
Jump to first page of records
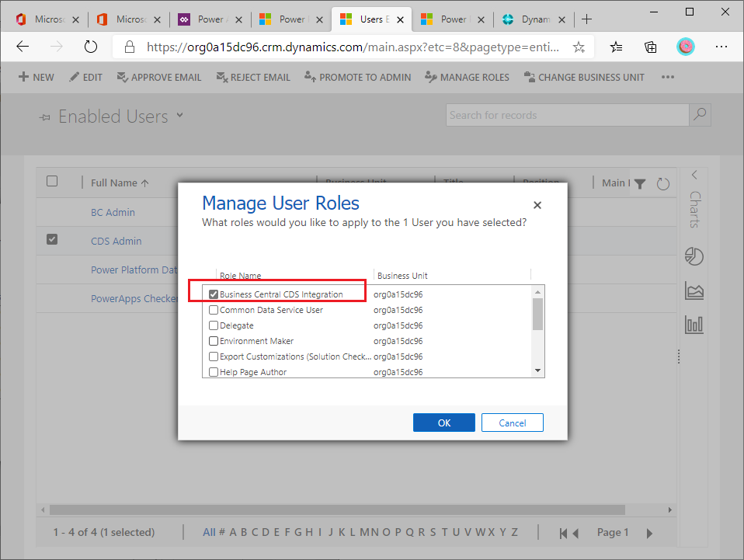[x=563, y=533]
